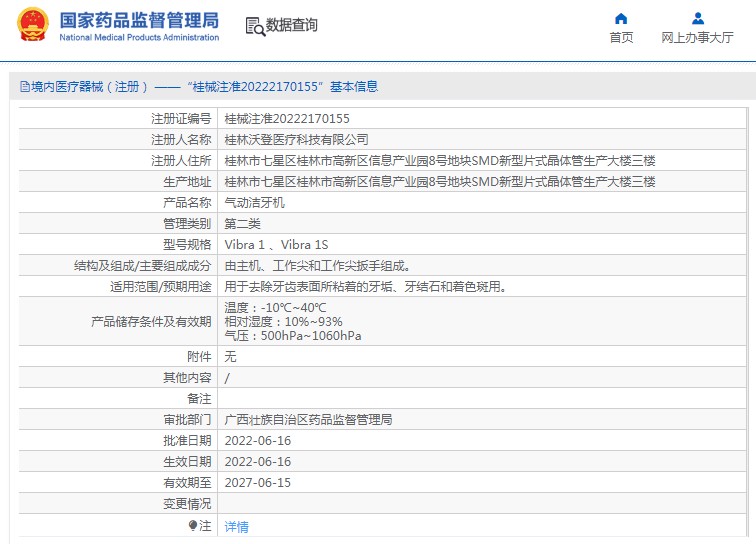Click the 其他内容 row label
This screenshot has height=544, width=756.
[x=187, y=378]
